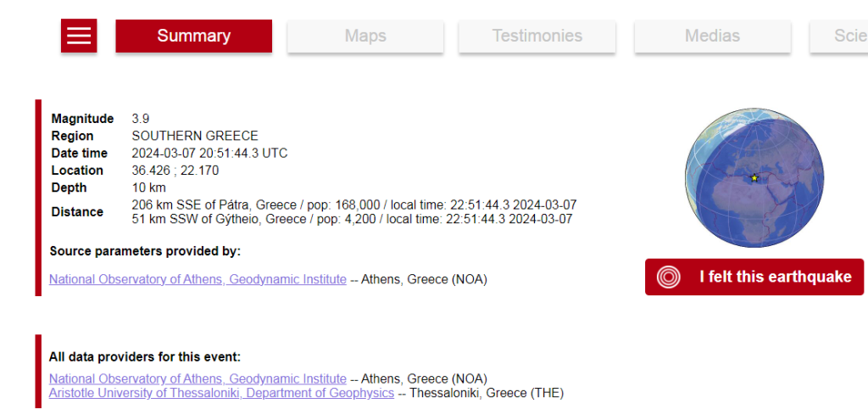Click the concentric circles icon in felt button
This screenshot has width=868, height=409.
(x=670, y=277)
